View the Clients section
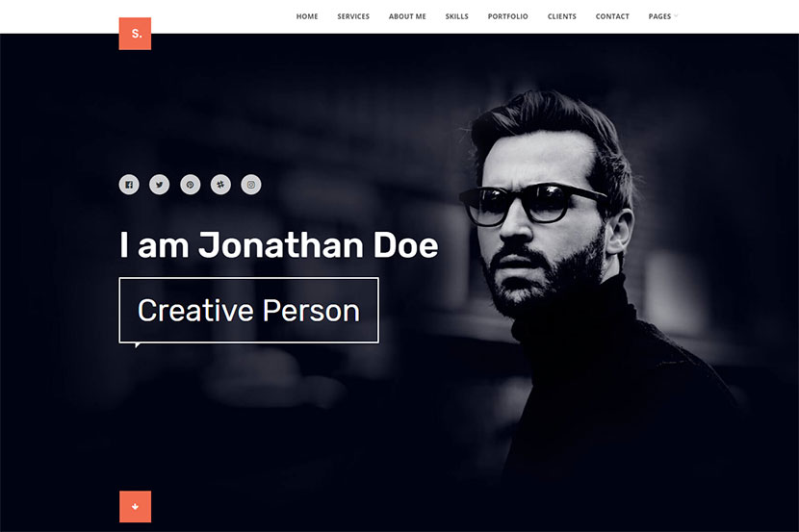This screenshot has height=532, width=799. pos(562,16)
